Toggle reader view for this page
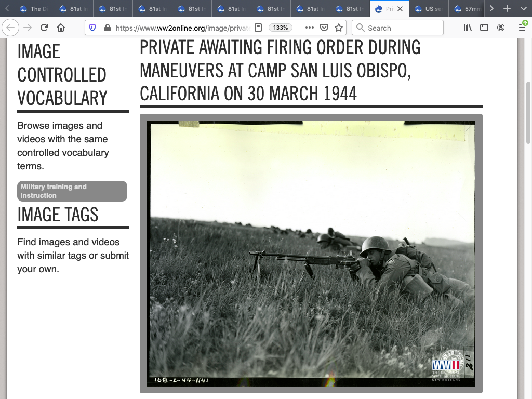This screenshot has width=532, height=399. tap(258, 28)
